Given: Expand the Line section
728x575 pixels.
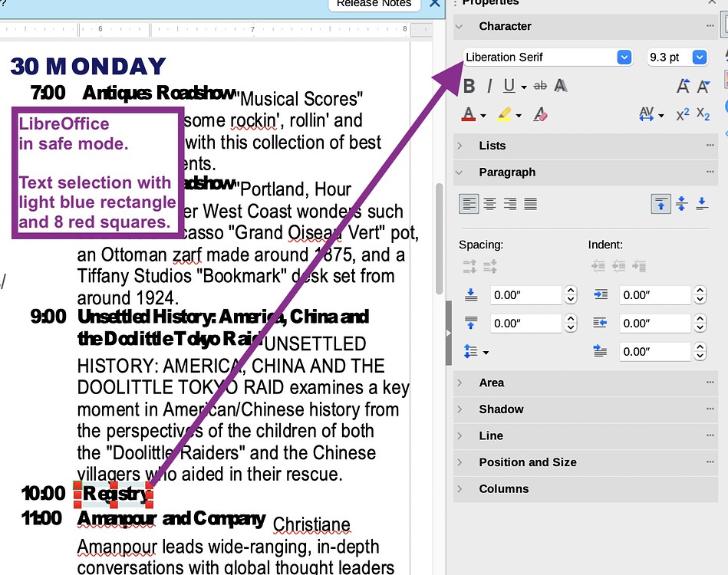Looking at the screenshot, I should (460, 435).
